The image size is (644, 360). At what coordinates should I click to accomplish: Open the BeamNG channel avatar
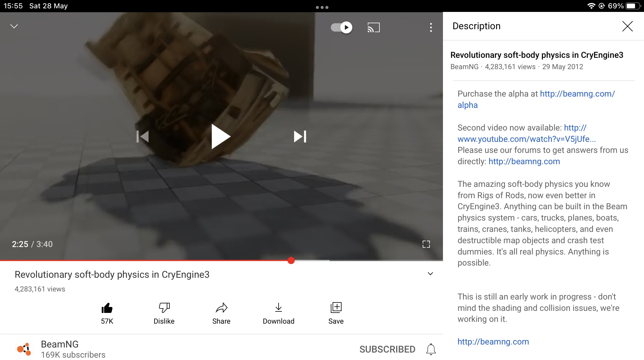point(24,349)
